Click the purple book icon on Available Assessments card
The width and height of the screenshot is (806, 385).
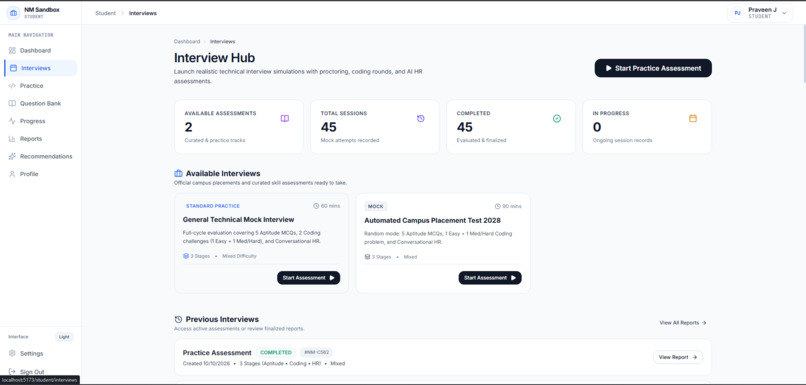coord(285,118)
